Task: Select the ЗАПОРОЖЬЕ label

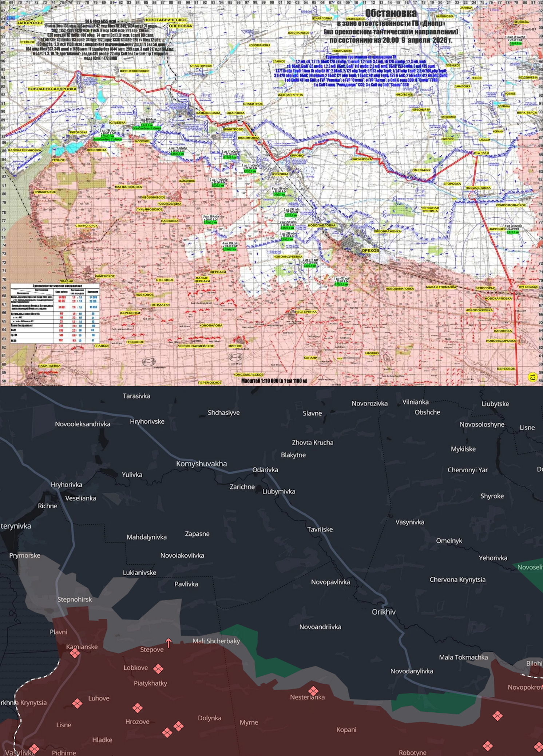Action: 30,23
